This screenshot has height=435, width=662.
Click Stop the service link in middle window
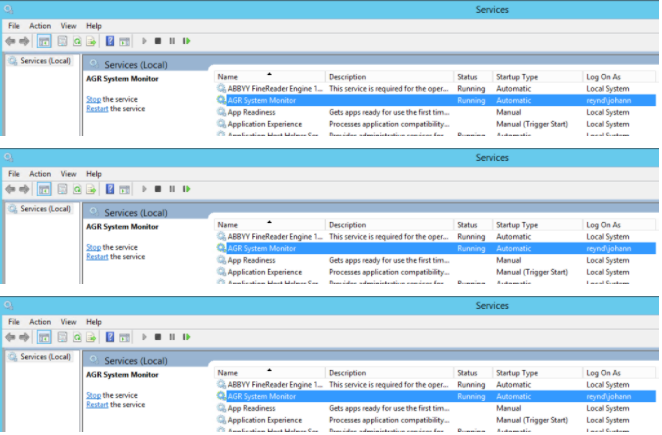click(94, 247)
